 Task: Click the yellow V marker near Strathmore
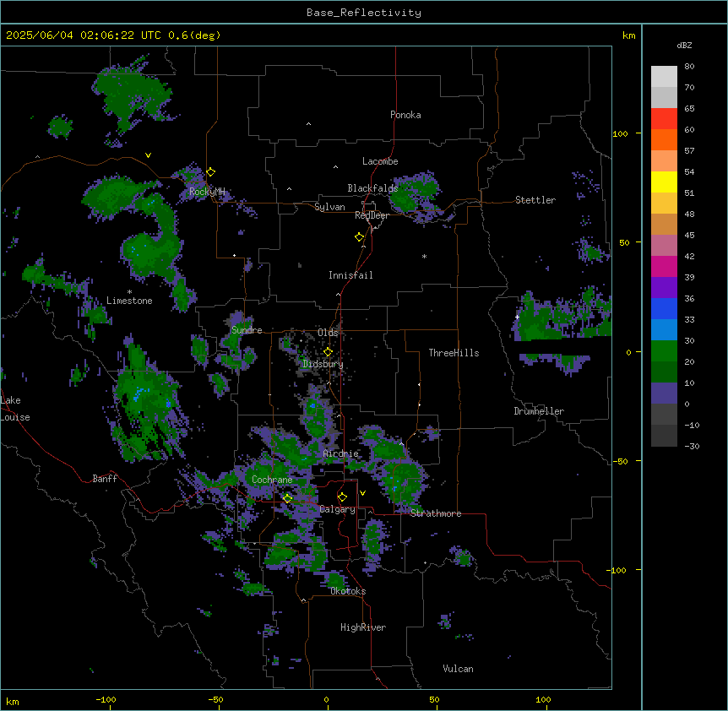pyautogui.click(x=362, y=493)
